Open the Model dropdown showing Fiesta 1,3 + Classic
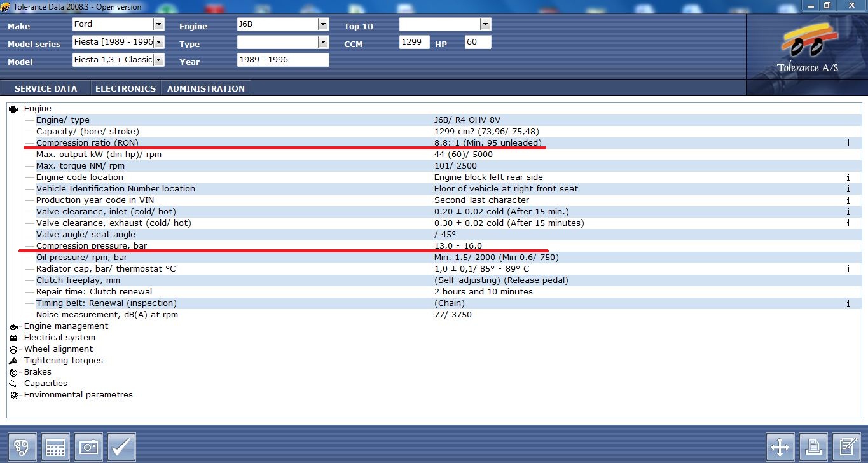Screen dimensions: 868x463 [x=158, y=60]
